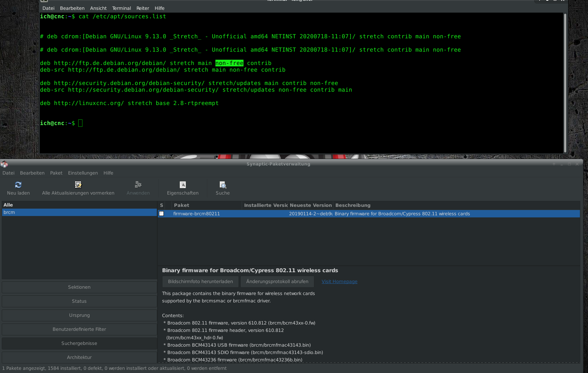
Task: Open Synaptic Datei menu
Action: tap(8, 173)
